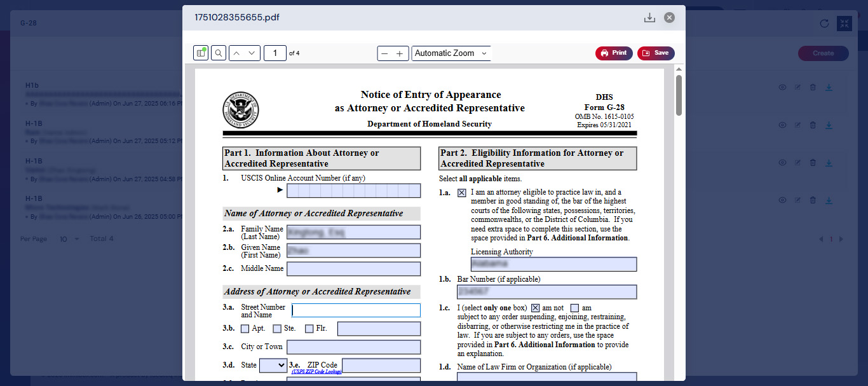
Task: View the H1b 06:16 PM record
Action: pos(783,87)
